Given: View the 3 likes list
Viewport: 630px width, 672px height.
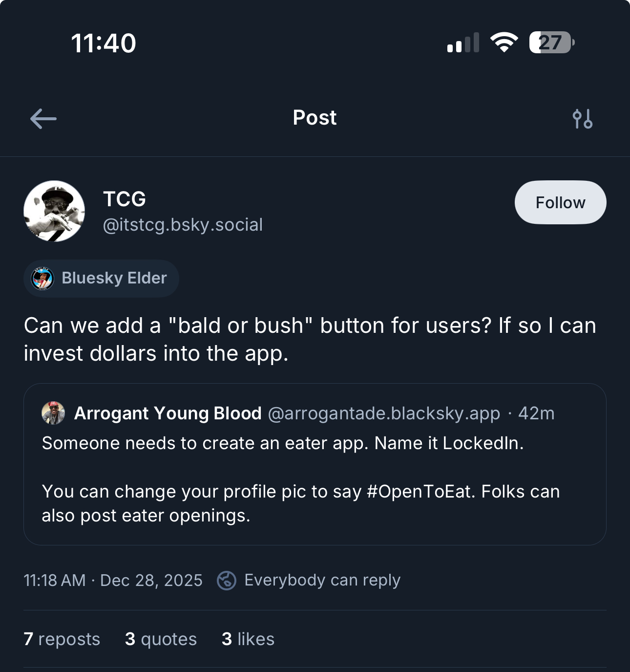Looking at the screenshot, I should coord(248,639).
